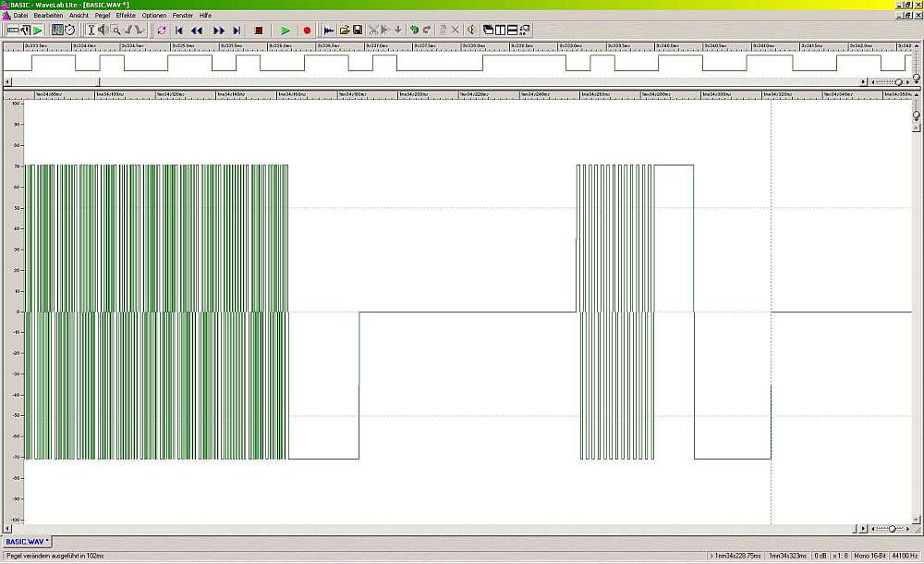Open the Fenster menu
The image size is (924, 564).
(183, 16)
